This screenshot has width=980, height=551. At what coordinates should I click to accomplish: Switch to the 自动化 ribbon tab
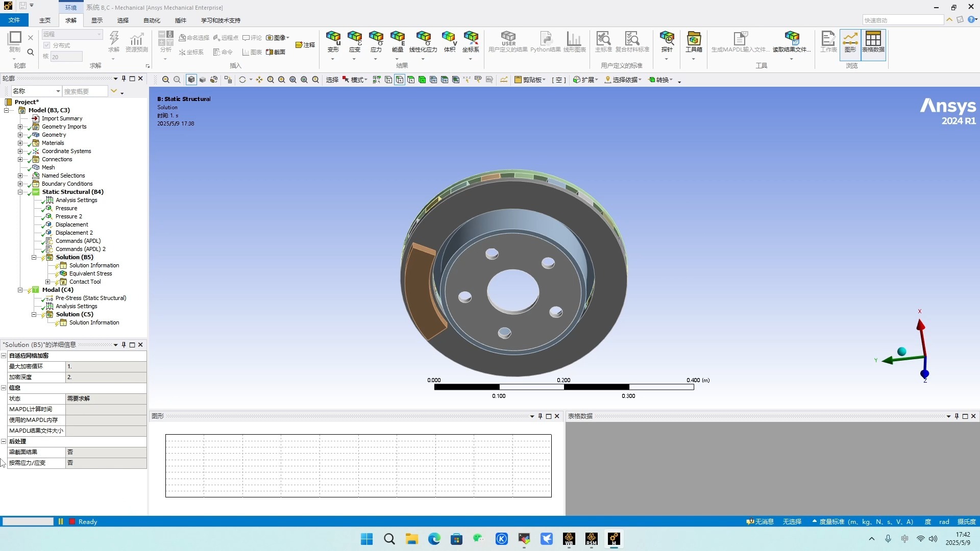pos(152,20)
